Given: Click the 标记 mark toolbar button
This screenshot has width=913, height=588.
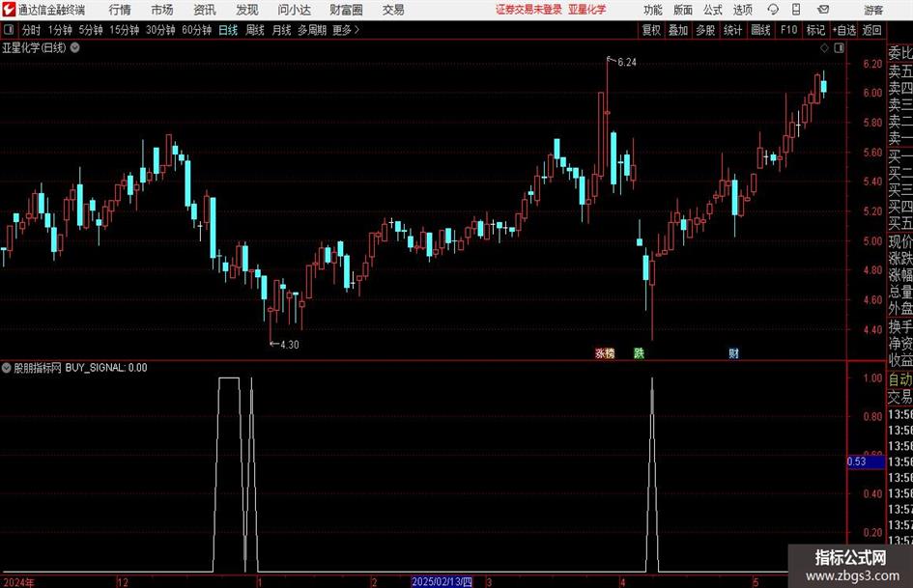Looking at the screenshot, I should (815, 30).
